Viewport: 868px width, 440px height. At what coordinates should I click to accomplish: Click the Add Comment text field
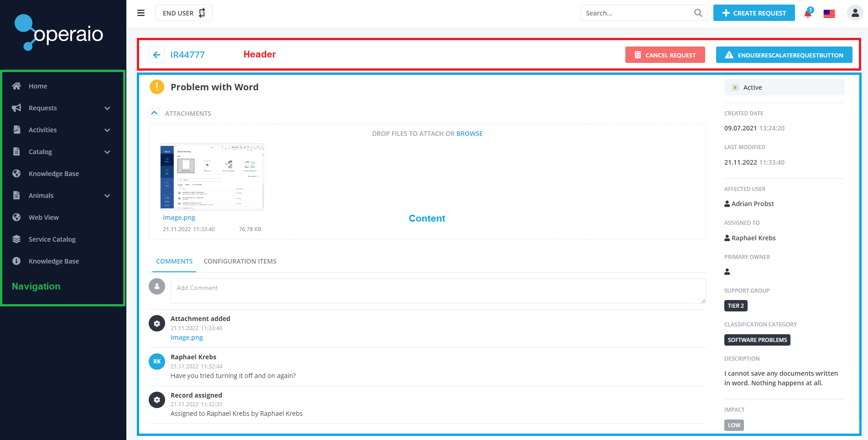point(438,291)
